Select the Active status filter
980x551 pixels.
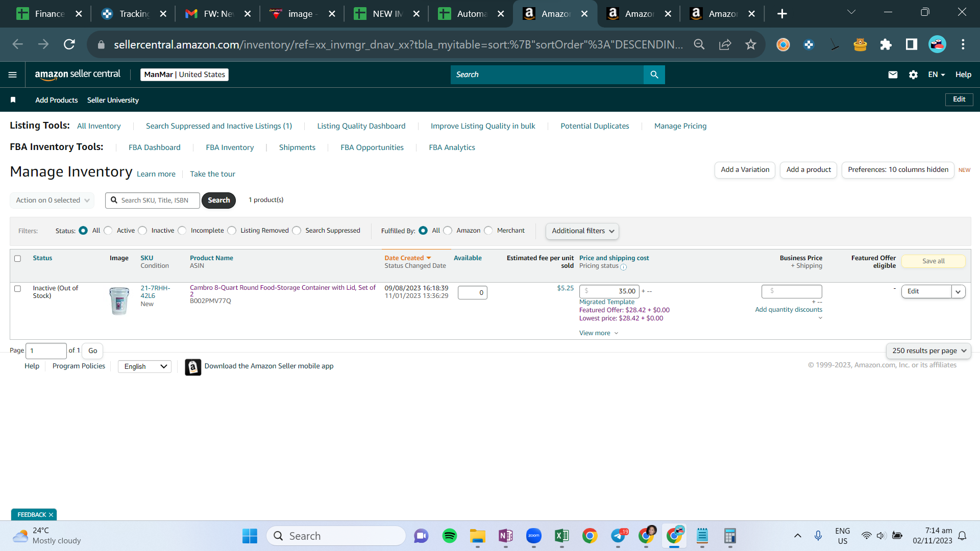[108, 231]
